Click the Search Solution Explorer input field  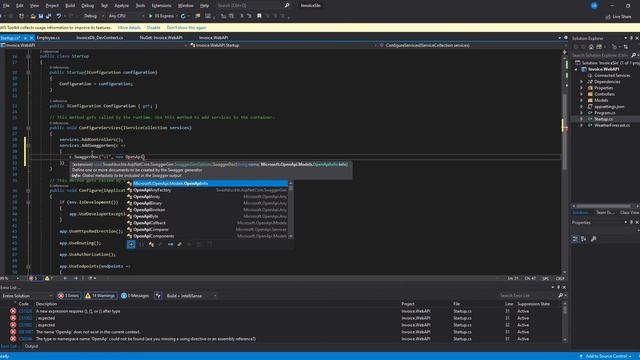pyautogui.click(x=601, y=55)
